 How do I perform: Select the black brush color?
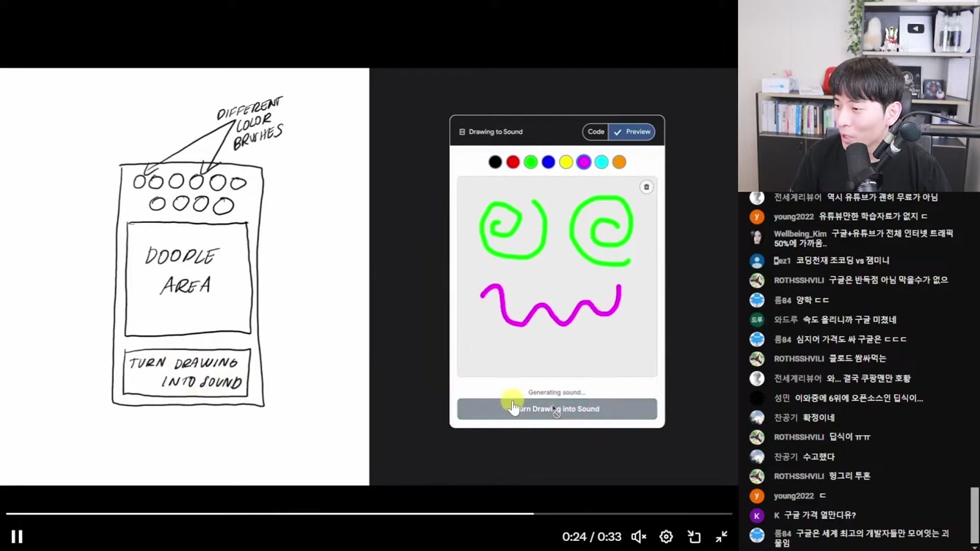[495, 162]
